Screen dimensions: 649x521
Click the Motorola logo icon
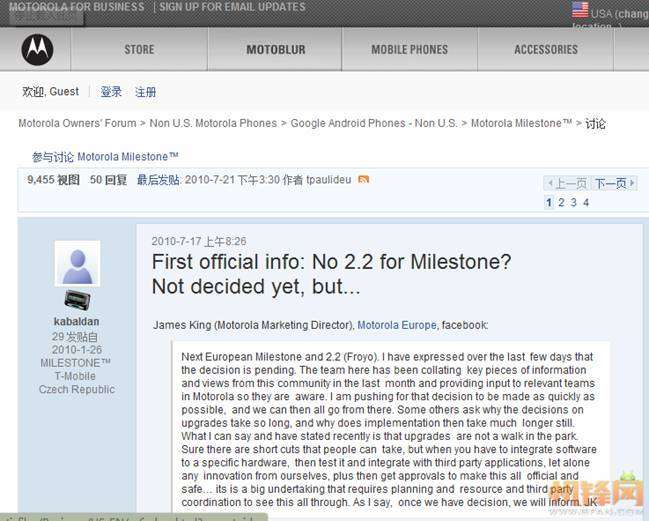tap(37, 50)
